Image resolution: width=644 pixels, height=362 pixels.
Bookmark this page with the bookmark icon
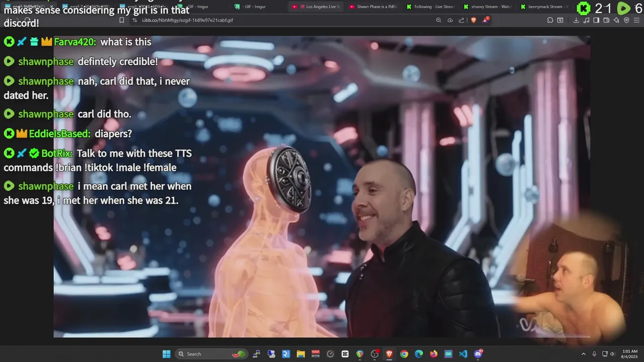point(121,20)
